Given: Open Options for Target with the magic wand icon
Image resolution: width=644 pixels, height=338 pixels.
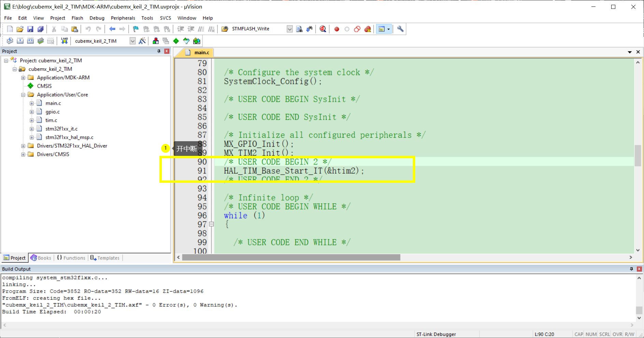Looking at the screenshot, I should pyautogui.click(x=142, y=41).
